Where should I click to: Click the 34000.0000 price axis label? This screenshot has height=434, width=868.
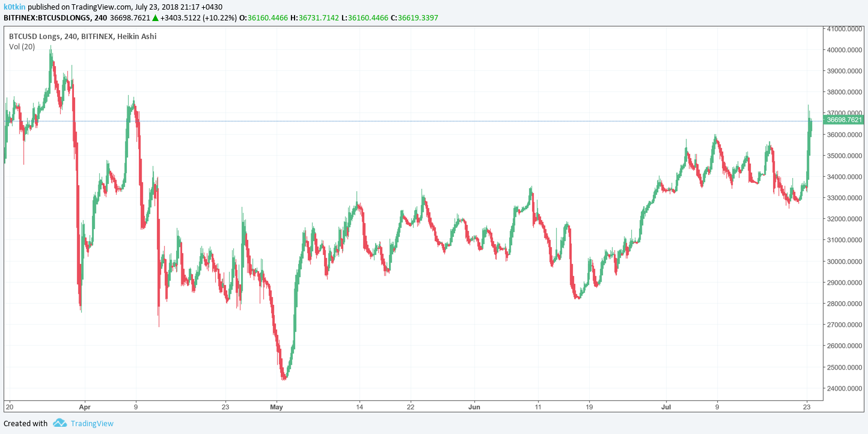(x=845, y=177)
